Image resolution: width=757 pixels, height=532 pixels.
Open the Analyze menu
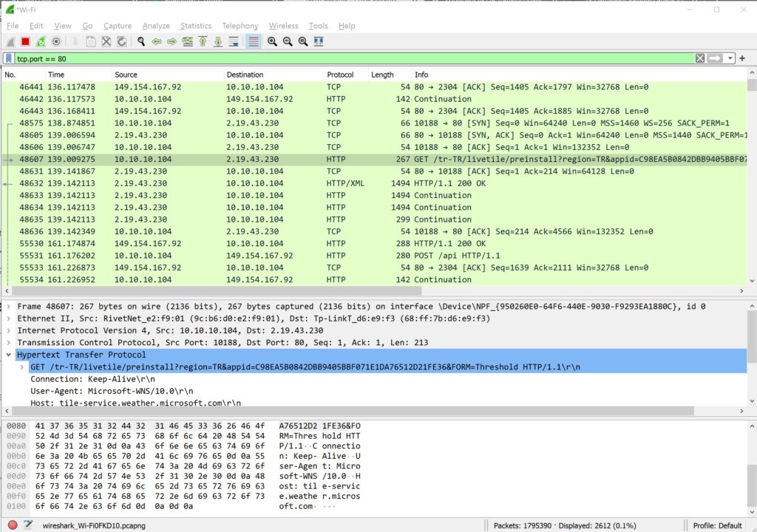[156, 26]
